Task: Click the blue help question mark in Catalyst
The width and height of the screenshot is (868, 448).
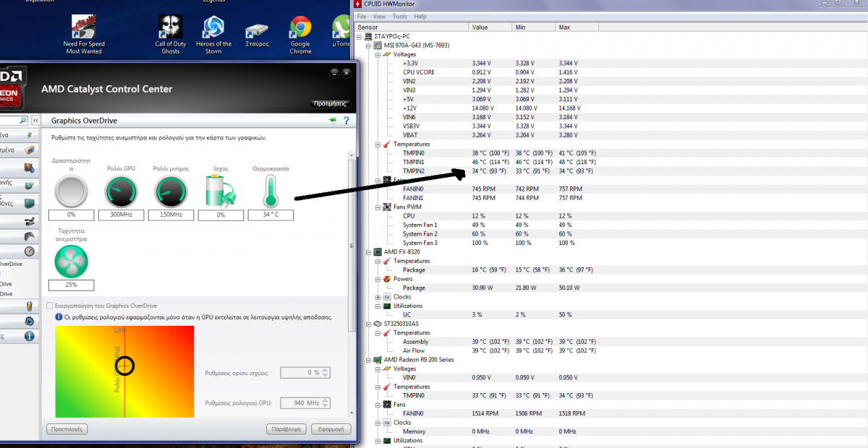Action: pyautogui.click(x=346, y=121)
